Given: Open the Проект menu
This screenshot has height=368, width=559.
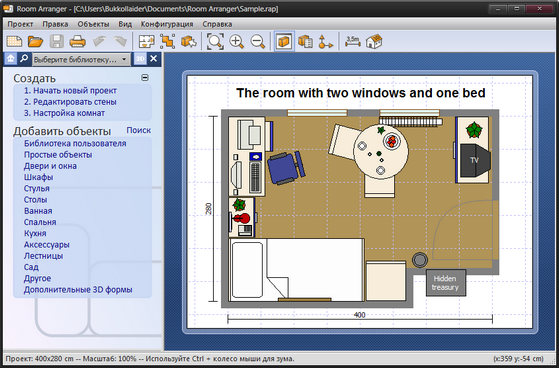Looking at the screenshot, I should pyautogui.click(x=20, y=24).
